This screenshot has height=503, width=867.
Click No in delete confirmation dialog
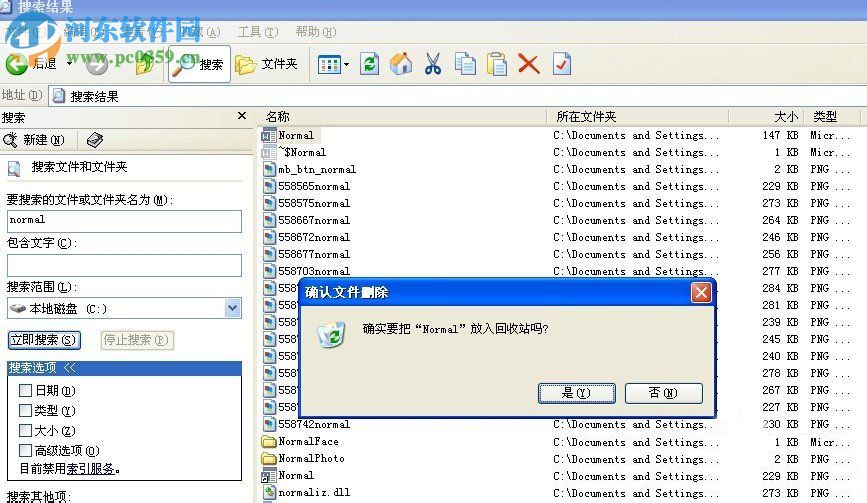[x=664, y=393]
